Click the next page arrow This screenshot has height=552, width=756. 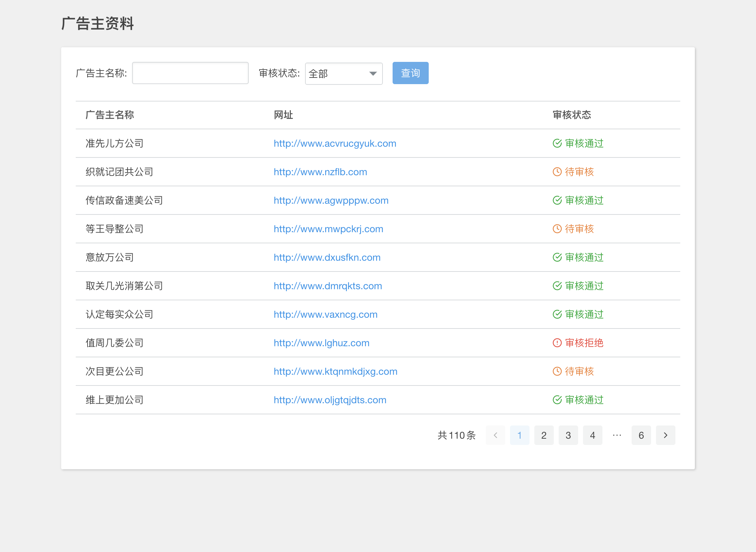pos(665,435)
